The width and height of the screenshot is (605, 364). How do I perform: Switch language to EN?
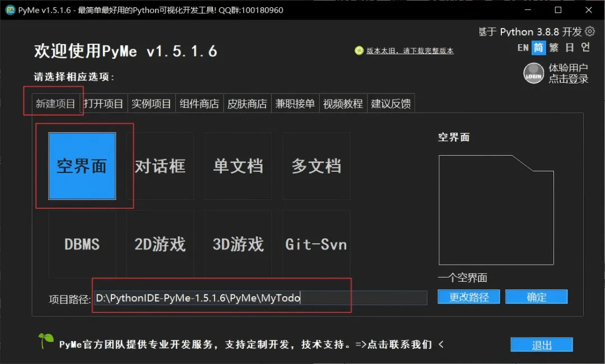[x=523, y=48]
